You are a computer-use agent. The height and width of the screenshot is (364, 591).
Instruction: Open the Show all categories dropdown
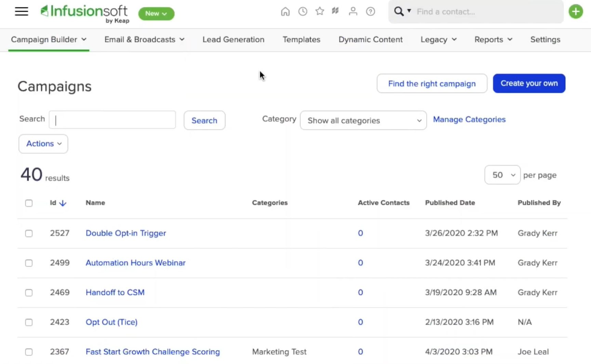pyautogui.click(x=363, y=120)
